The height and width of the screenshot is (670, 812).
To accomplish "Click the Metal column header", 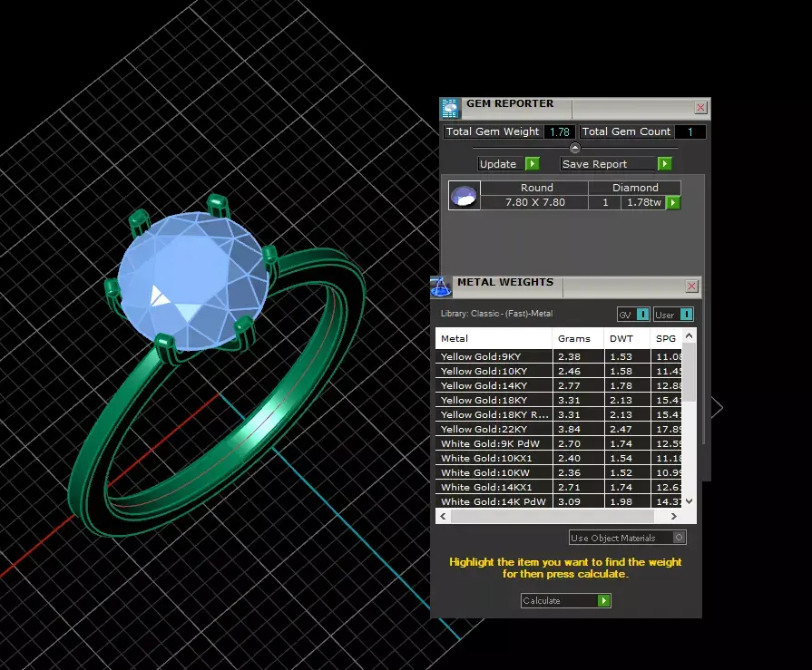I will [x=494, y=338].
